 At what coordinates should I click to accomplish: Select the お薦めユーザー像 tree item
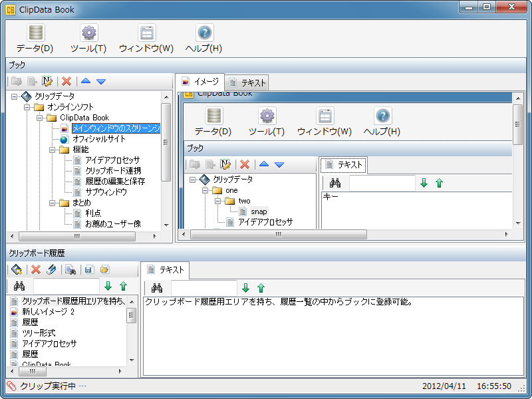pyautogui.click(x=113, y=224)
